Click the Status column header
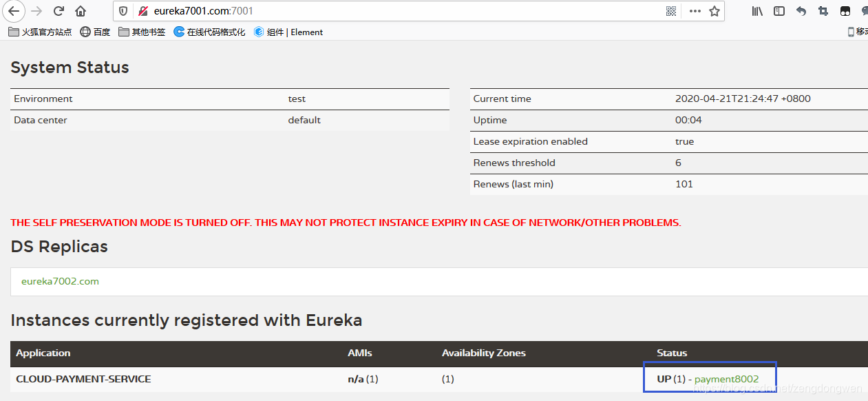The width and height of the screenshot is (868, 401). pos(672,353)
